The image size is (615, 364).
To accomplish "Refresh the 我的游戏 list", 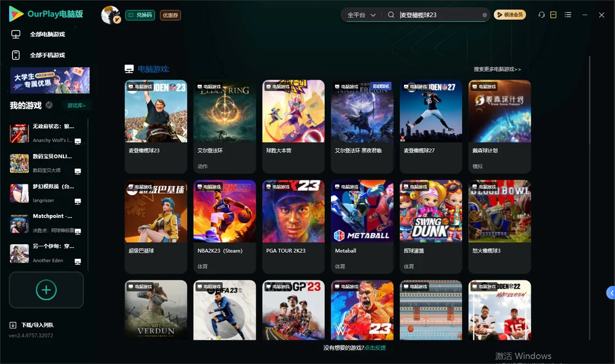I will 49,105.
